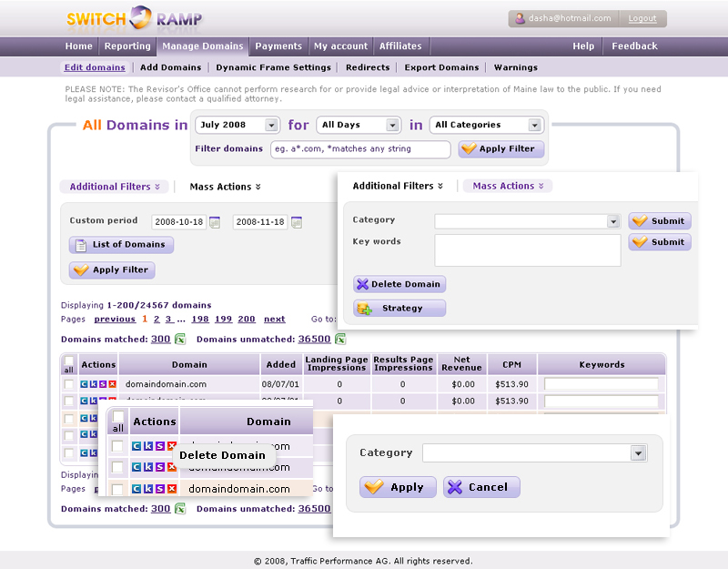Click the K icon in the main table's second row

click(94, 401)
